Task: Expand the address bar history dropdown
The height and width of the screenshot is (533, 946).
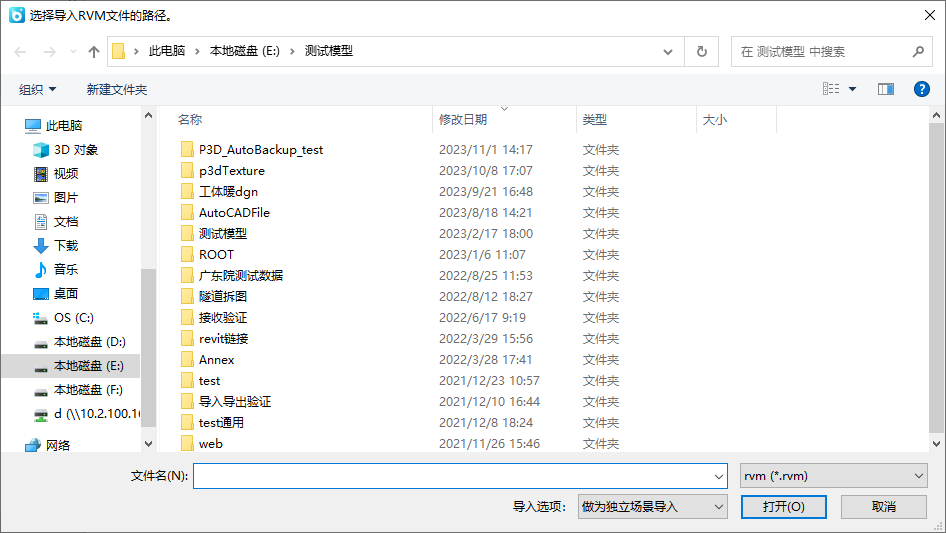Action: click(668, 52)
